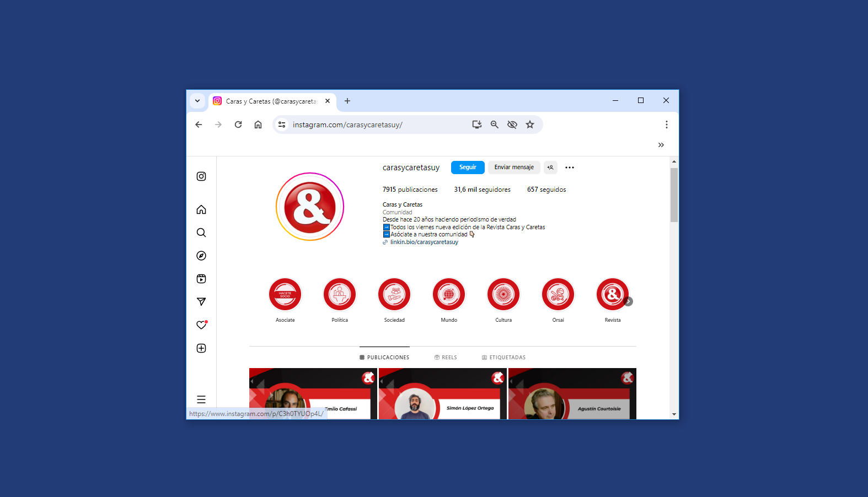Open the tab search dropdown arrow
Screen dimensions: 868x497
click(x=197, y=101)
